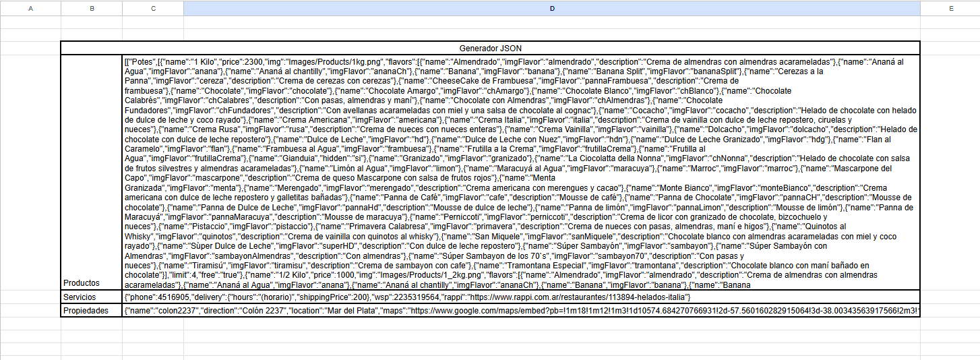Select column E header

click(x=950, y=8)
